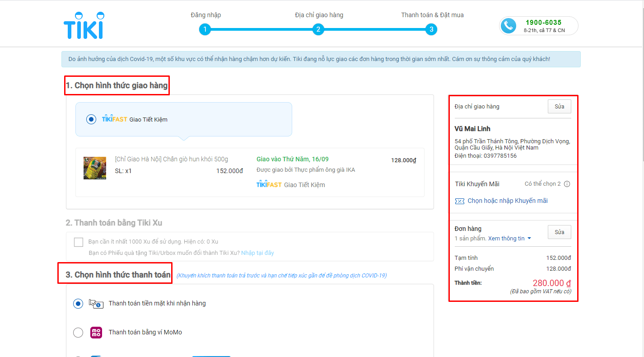Click the TikiFast logo in the delivery option
Viewport: 644px width, 357px height.
point(114,119)
